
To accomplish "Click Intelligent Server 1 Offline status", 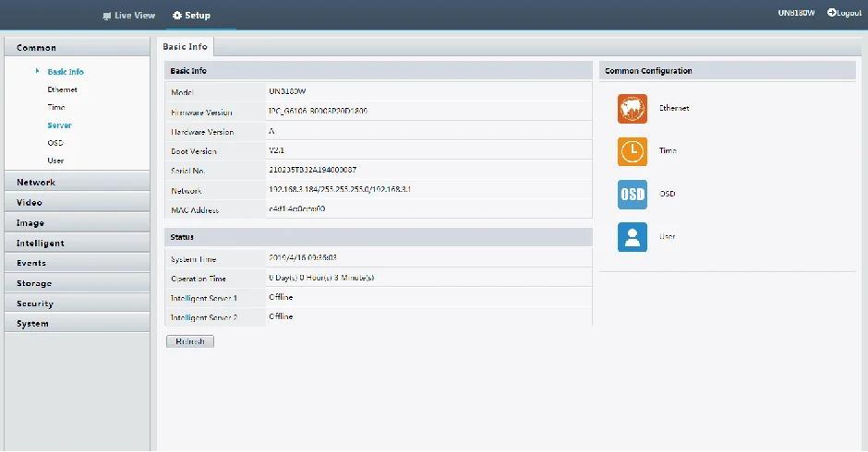I will (x=281, y=297).
